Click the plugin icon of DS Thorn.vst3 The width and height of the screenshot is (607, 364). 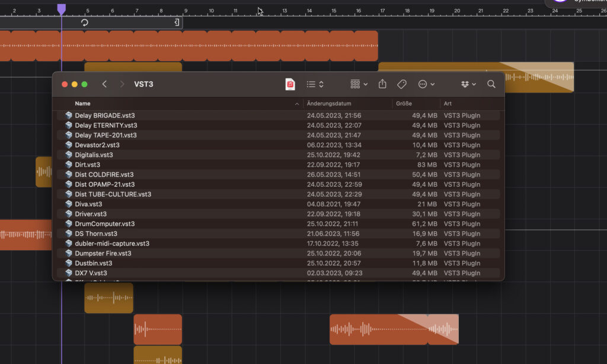(69, 234)
